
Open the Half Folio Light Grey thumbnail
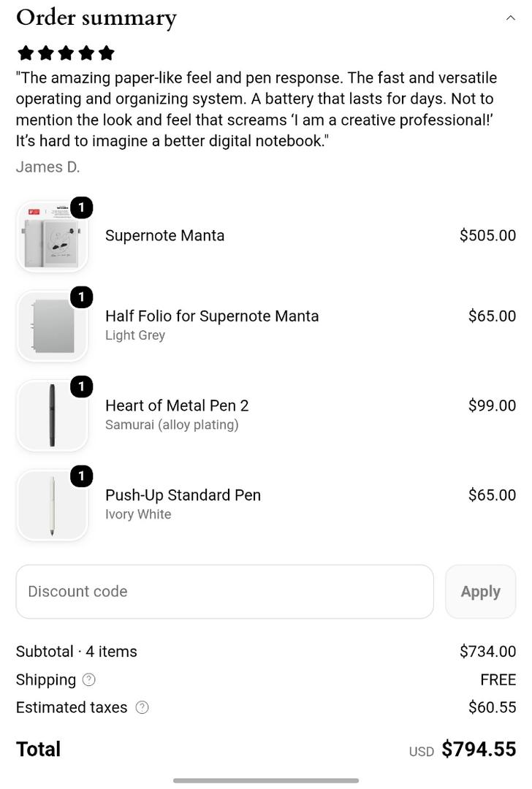pyautogui.click(x=53, y=326)
